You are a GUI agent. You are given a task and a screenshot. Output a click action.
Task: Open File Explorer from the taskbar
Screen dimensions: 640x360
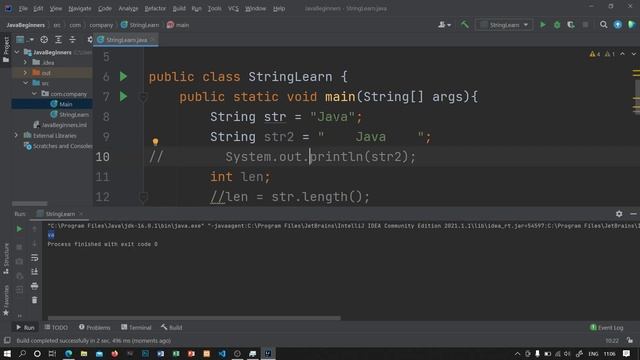84,353
